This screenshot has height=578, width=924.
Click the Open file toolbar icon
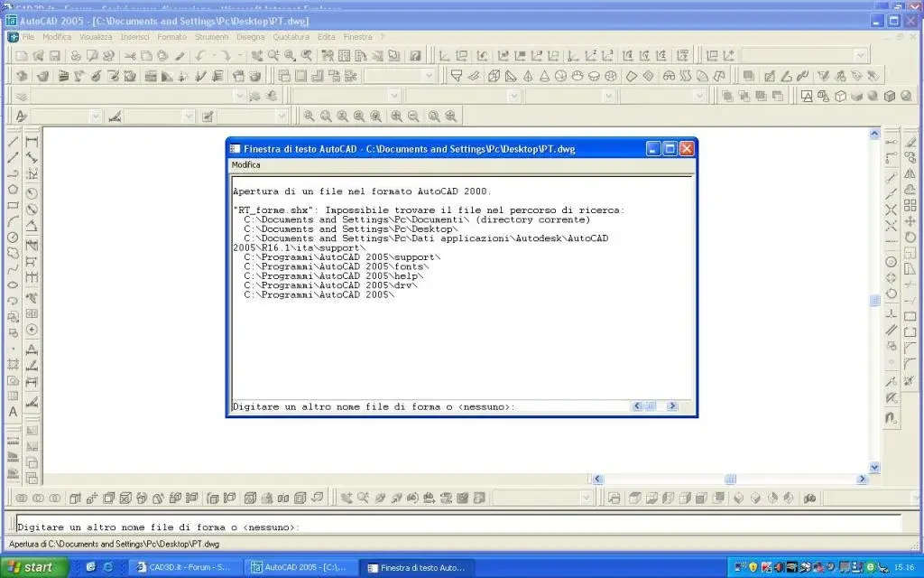tap(38, 56)
